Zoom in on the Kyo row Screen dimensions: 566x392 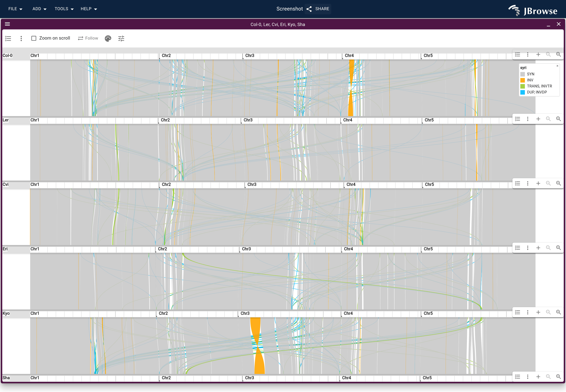pos(559,312)
